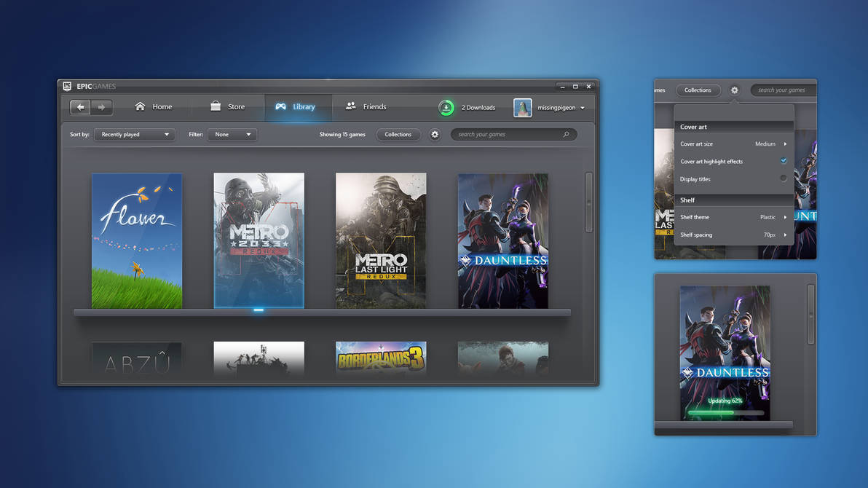Click the missingpigeon avatar picture
This screenshot has width=868, height=488.
point(523,108)
